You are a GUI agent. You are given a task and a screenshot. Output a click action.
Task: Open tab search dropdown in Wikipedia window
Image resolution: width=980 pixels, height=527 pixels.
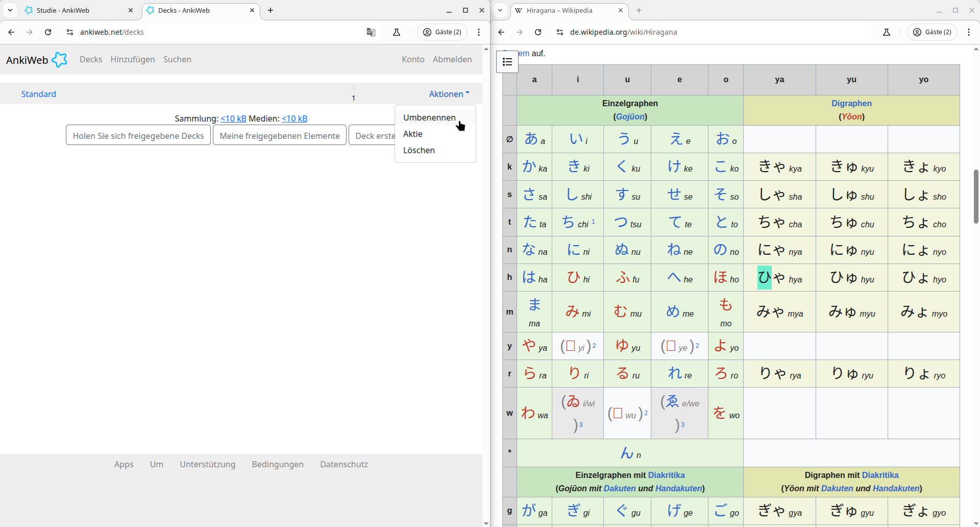coord(501,10)
